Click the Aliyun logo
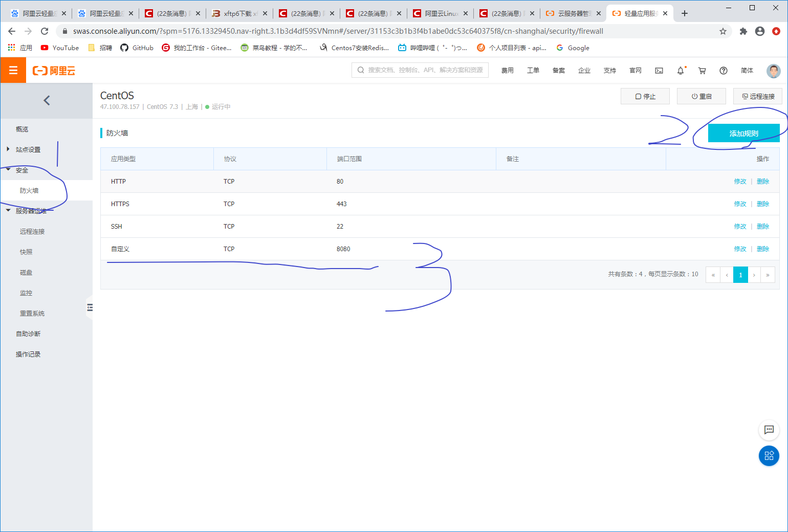788x532 pixels. 54,71
